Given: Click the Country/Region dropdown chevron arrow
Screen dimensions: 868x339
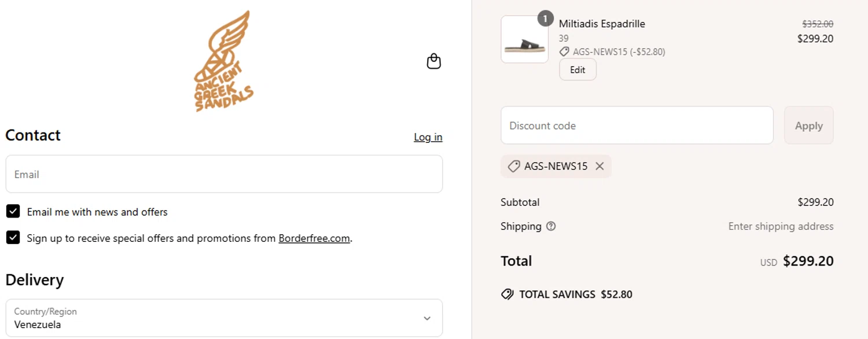Looking at the screenshot, I should (x=427, y=318).
